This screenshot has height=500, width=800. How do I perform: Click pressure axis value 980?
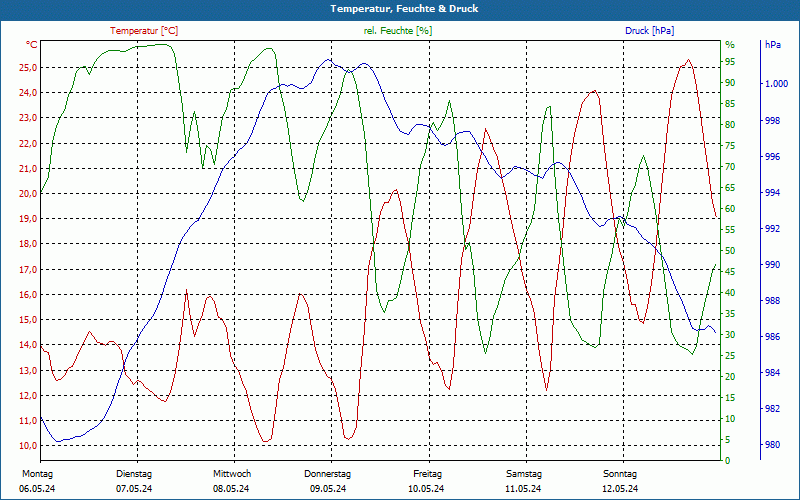pos(772,445)
